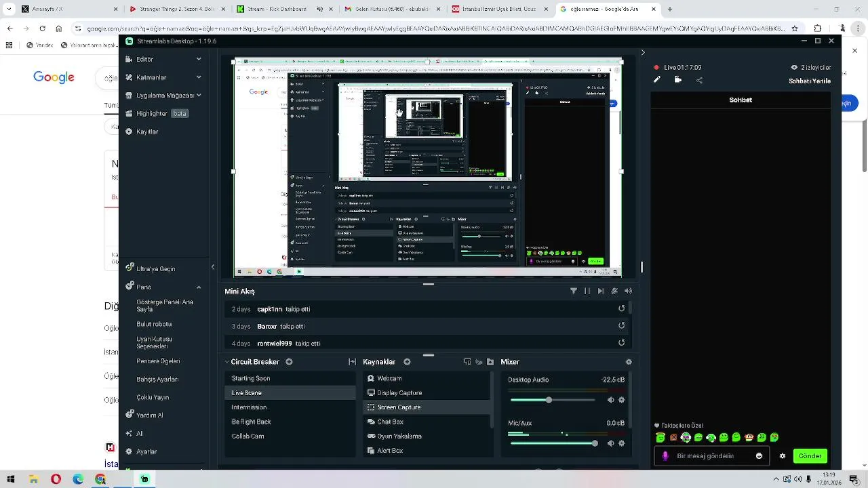This screenshot has height=488, width=868.
Task: Select the Alert Box source
Action: point(427,451)
